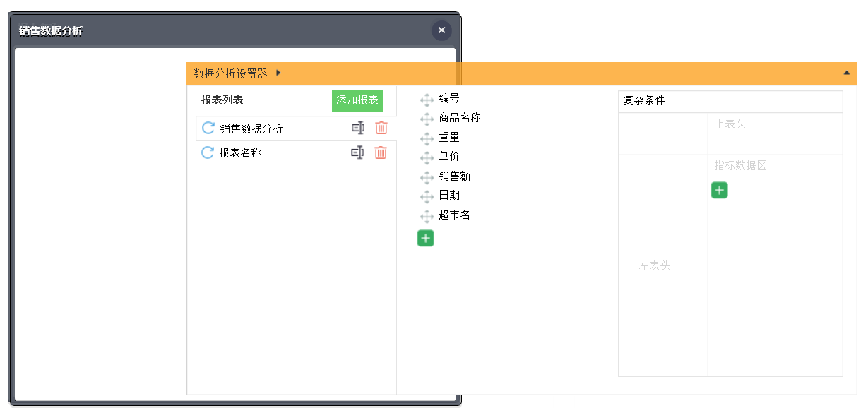
Task: Add an indicator in 指标数据区
Action: coord(719,190)
